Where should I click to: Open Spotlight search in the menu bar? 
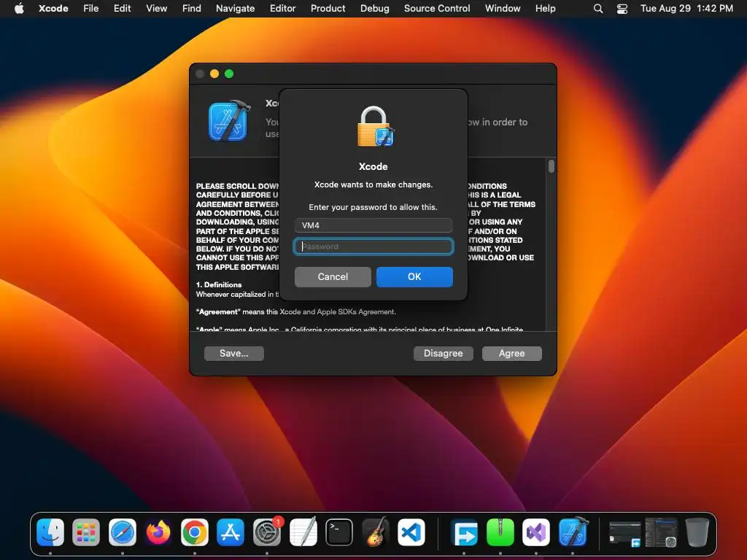point(598,9)
